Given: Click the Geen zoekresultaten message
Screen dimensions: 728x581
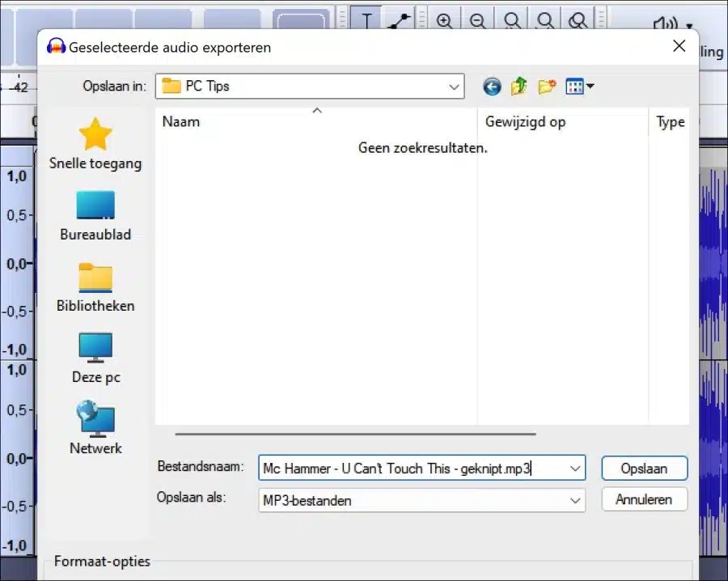Looking at the screenshot, I should point(422,148).
